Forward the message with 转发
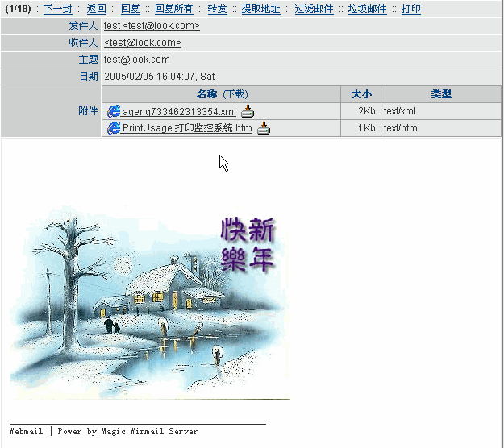 coord(217,9)
